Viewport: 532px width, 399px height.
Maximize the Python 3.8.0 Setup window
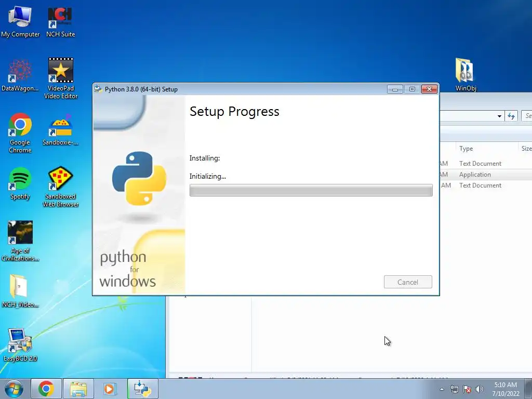(x=412, y=89)
